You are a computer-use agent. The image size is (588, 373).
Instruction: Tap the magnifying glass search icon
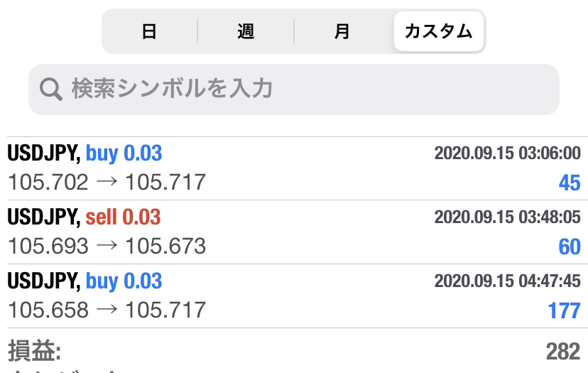[x=51, y=90]
